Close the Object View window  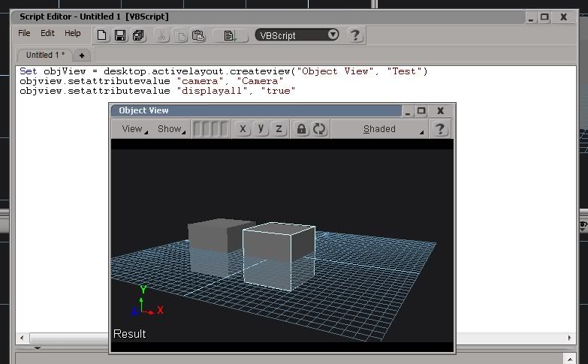click(441, 111)
